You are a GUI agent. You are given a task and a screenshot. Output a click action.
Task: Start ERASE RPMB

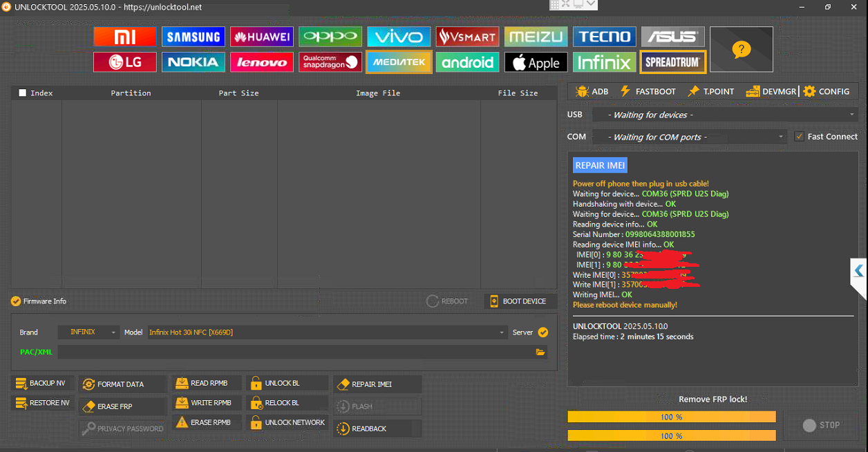click(207, 422)
